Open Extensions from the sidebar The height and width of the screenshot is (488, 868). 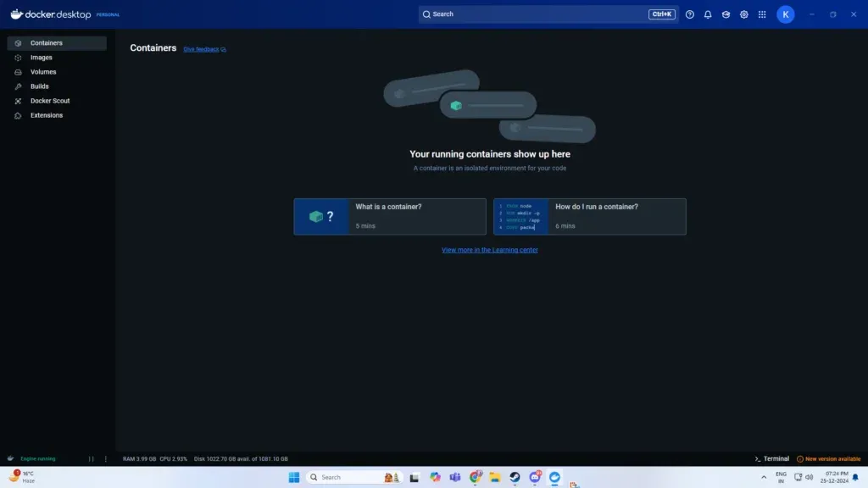47,114
